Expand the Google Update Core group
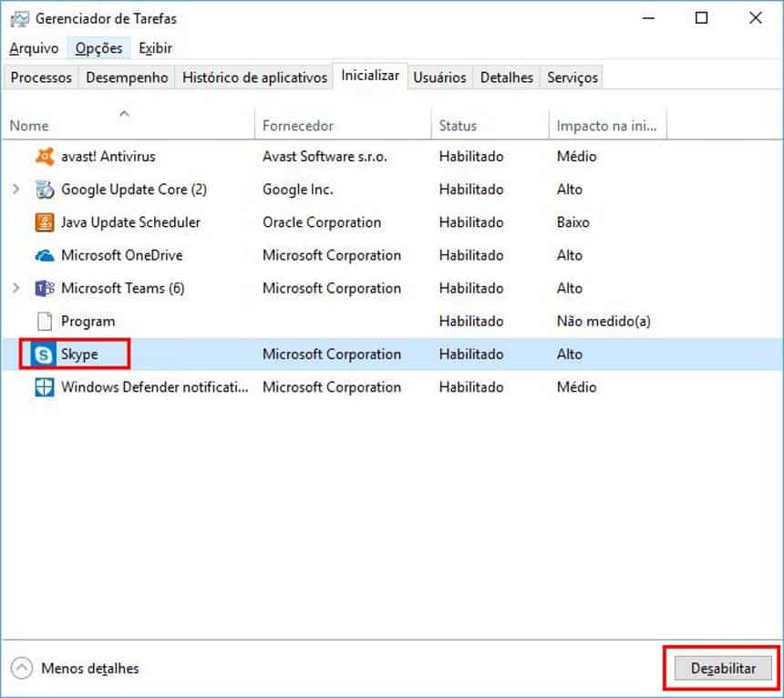Viewport: 784px width, 698px height. pyautogui.click(x=16, y=189)
